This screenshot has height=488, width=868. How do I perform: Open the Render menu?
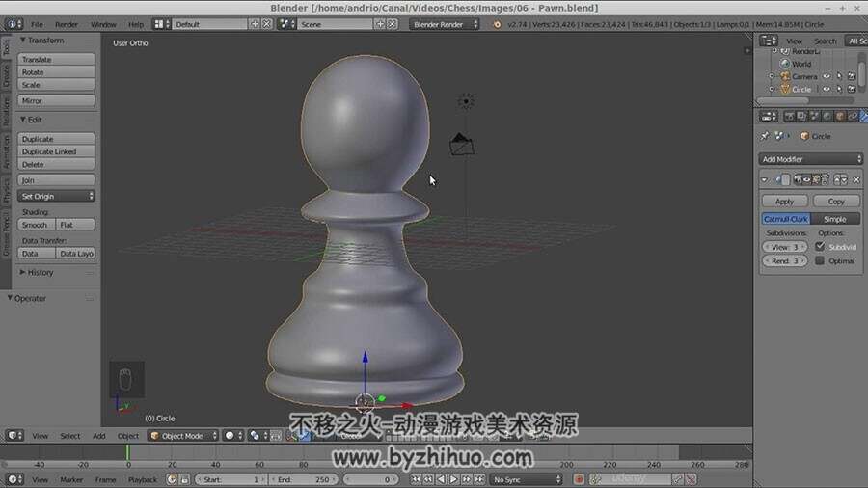tap(67, 24)
